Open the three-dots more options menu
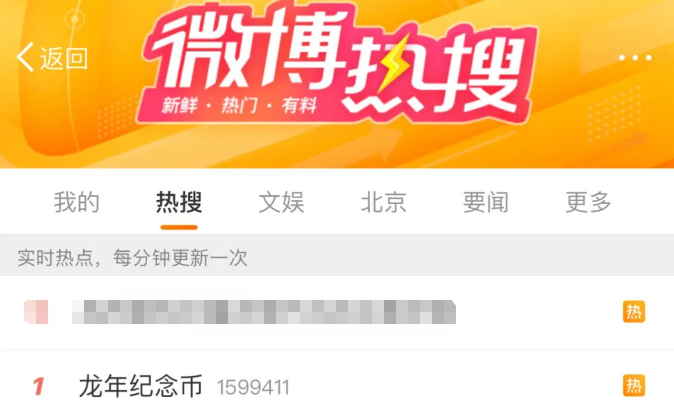 [635, 58]
